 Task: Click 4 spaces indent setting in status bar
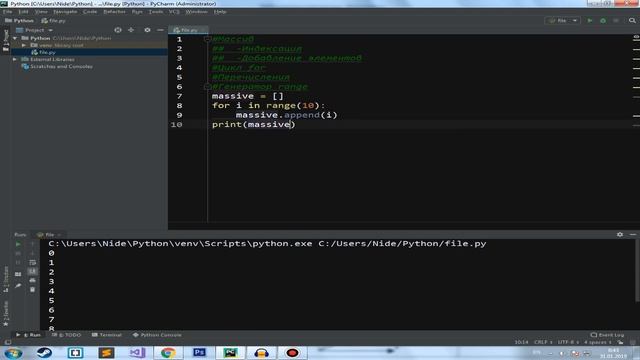(598, 342)
